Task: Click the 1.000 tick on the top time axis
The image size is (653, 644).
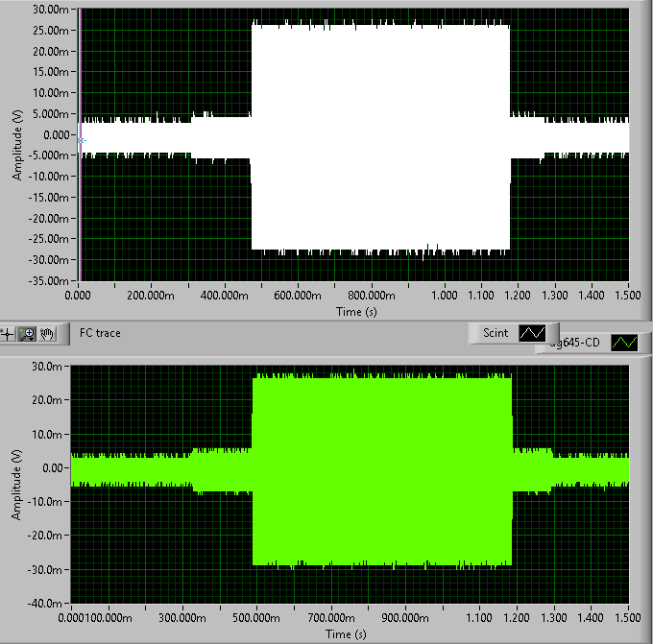Action: click(x=445, y=296)
